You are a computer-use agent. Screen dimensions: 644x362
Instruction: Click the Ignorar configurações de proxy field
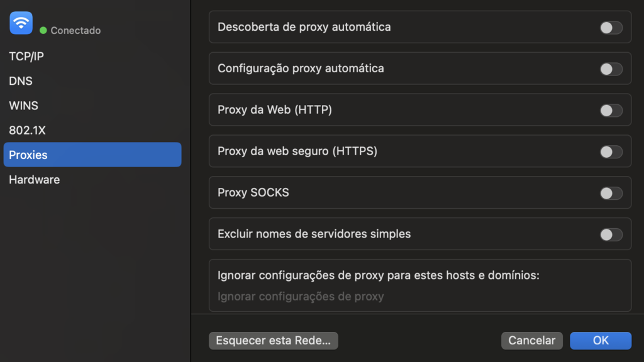301,296
